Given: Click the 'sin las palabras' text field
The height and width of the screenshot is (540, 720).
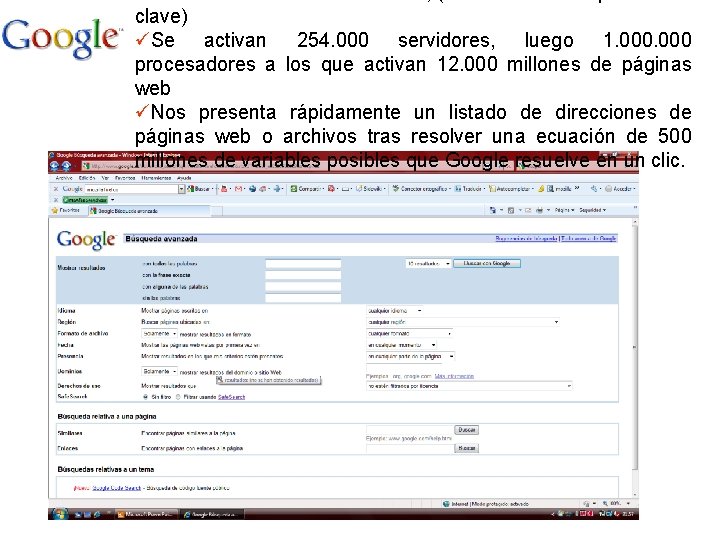Looking at the screenshot, I should (303, 298).
